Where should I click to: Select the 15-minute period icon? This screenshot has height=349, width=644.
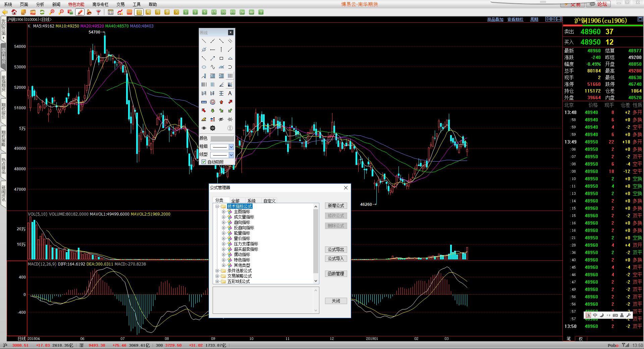point(214,12)
